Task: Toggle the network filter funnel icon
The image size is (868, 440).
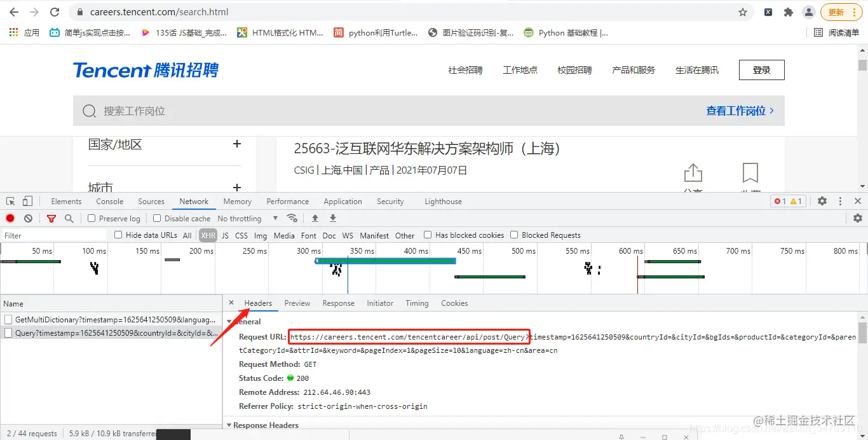Action: [x=51, y=218]
